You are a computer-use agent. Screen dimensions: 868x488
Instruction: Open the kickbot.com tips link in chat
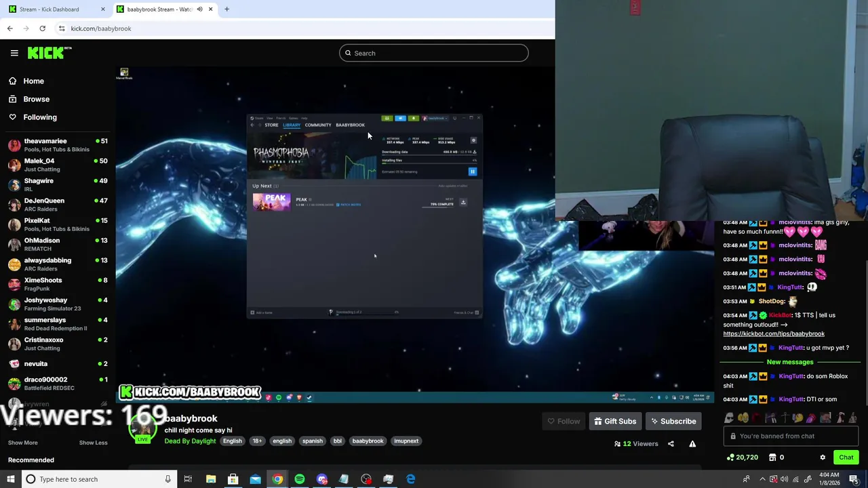(x=774, y=333)
